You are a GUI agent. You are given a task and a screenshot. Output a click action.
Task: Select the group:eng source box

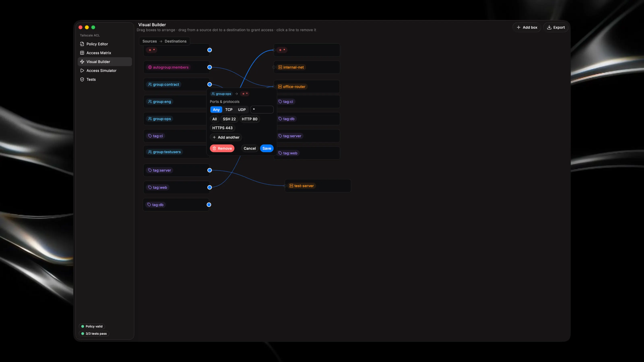175,102
